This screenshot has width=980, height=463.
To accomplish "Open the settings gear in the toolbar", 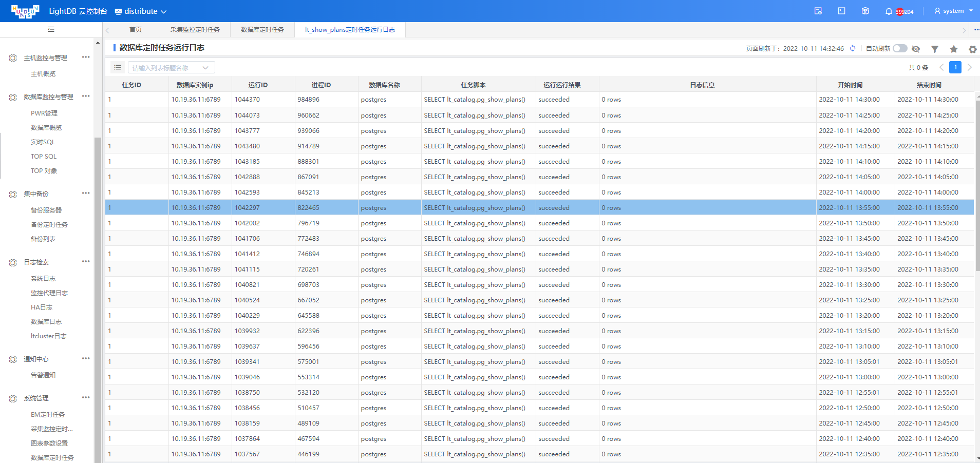I will 973,49.
